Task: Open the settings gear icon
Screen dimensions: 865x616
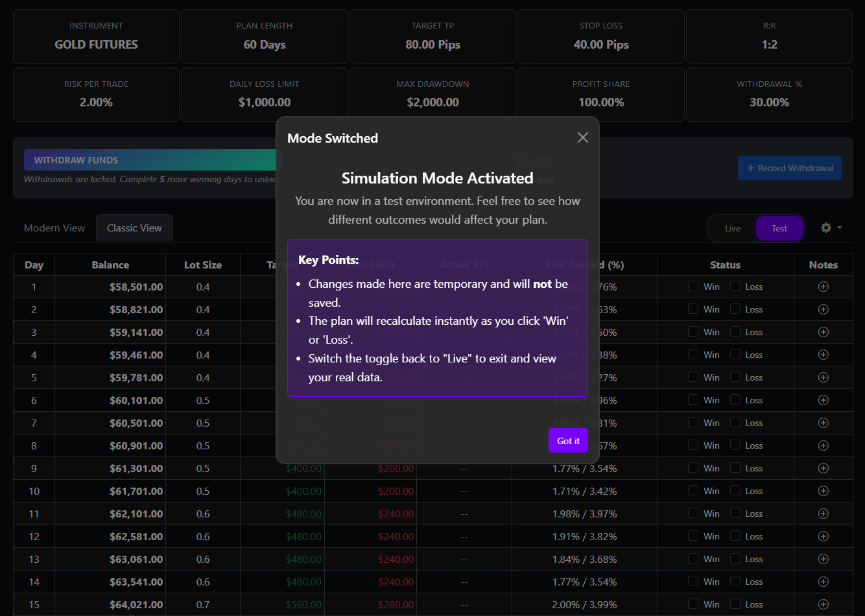Action: pos(826,228)
